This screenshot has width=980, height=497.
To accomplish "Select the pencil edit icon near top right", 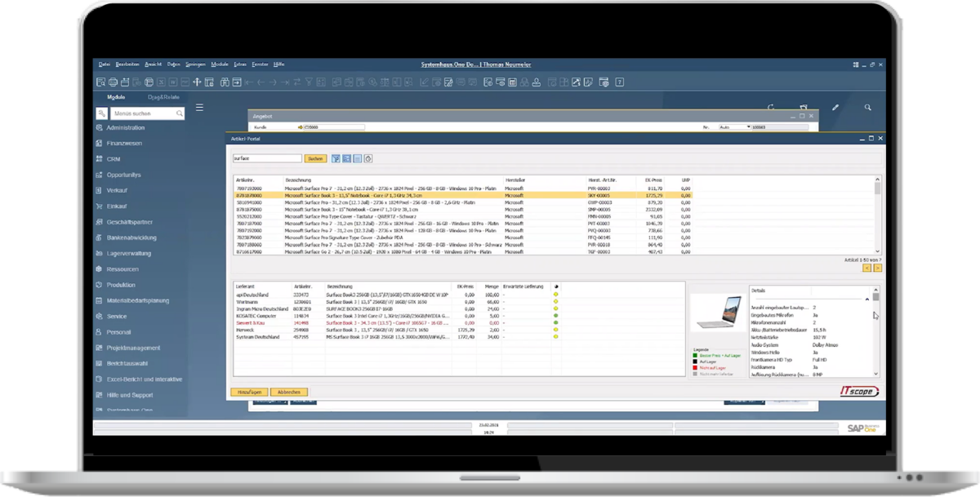I will click(835, 107).
